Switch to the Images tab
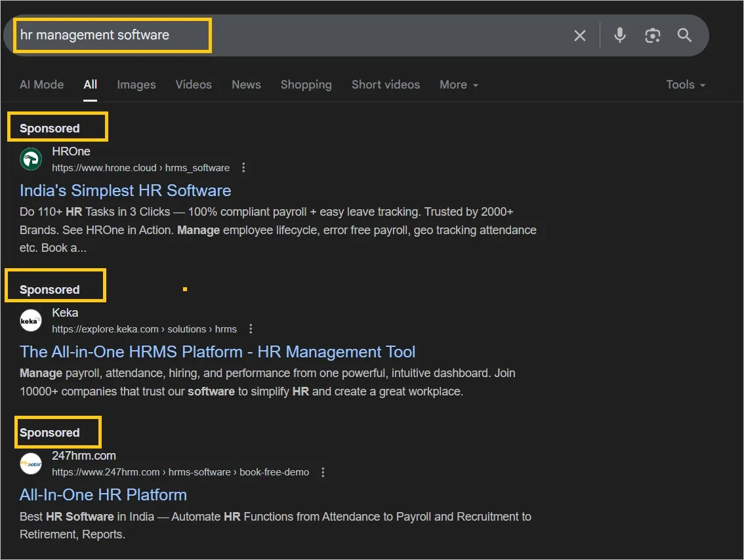Viewport: 744px width, 560px height. coord(136,85)
